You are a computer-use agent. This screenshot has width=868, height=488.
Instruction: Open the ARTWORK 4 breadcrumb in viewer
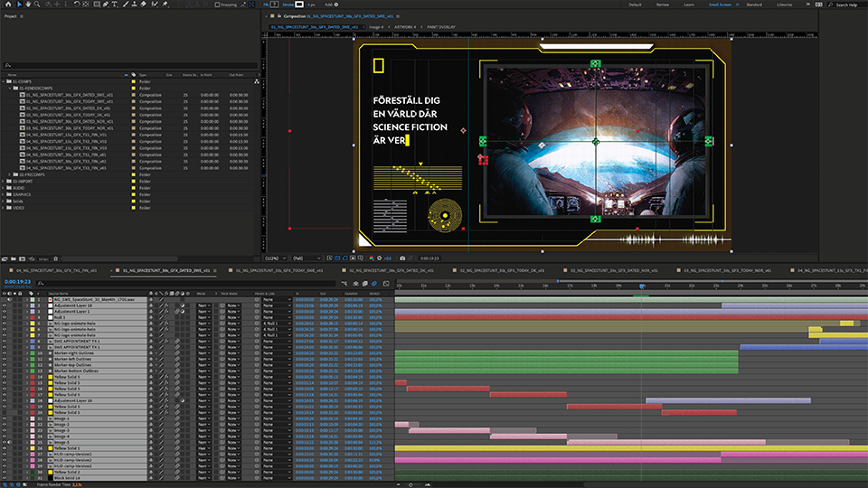coord(405,26)
